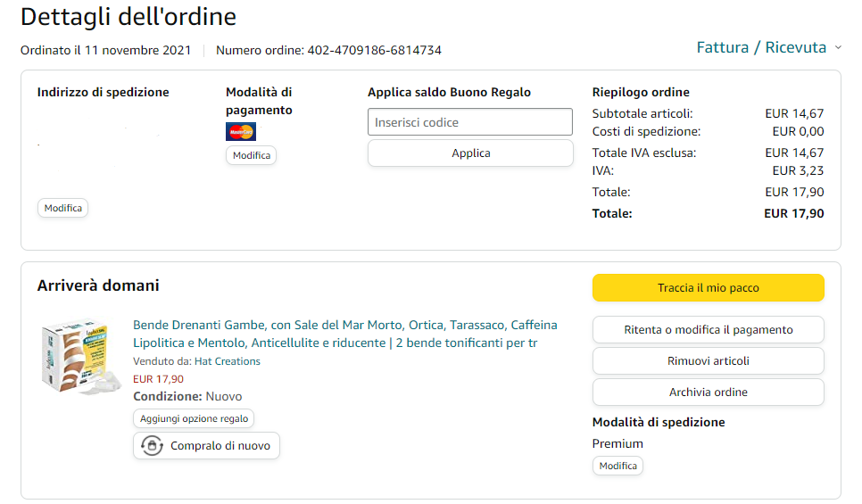Click the order number 402-4709186-6814734
Image resolution: width=862 pixels, height=504 pixels.
(374, 50)
